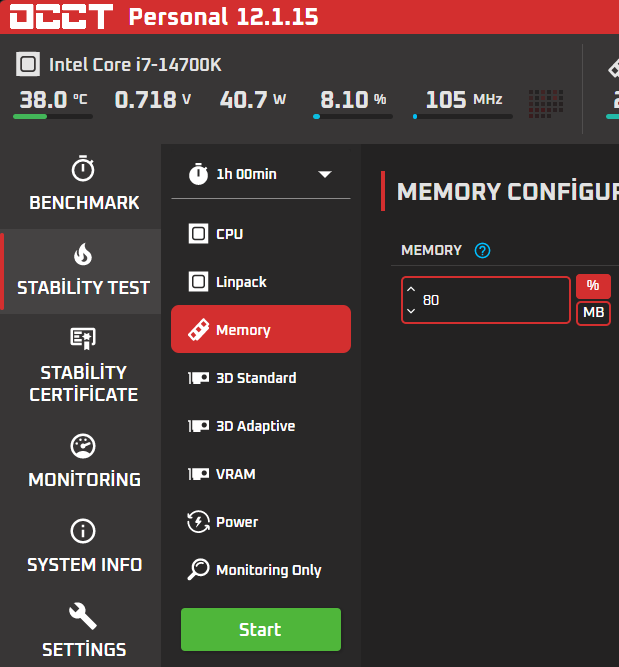
Task: Select the Linpack test label
Action: tap(241, 282)
